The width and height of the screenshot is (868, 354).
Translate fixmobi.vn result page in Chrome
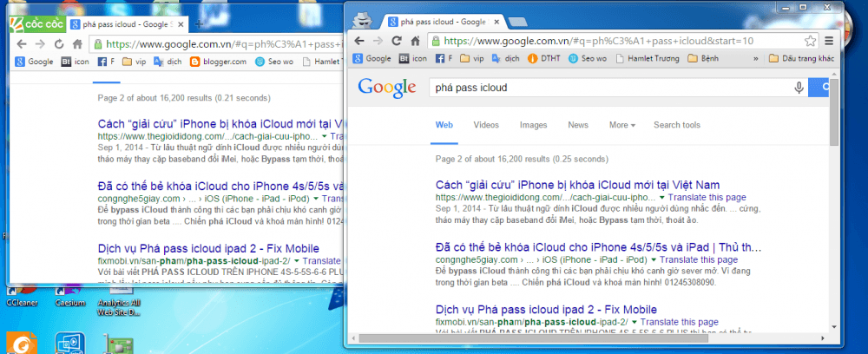point(680,322)
